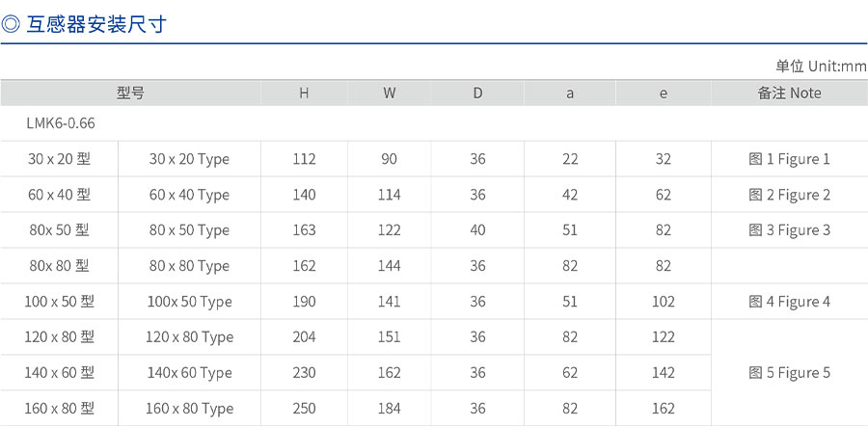Click the double-circle icon beside 互感器安装尺寸
The width and height of the screenshot is (868, 427).
coord(13,24)
